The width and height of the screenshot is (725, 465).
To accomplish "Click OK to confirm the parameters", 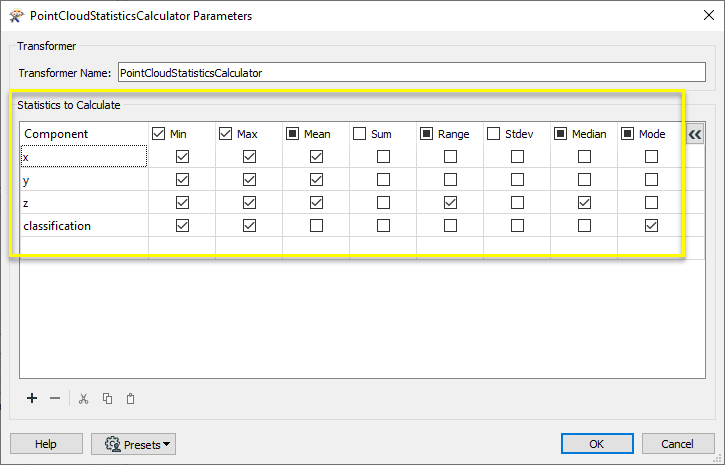I will 597,444.
